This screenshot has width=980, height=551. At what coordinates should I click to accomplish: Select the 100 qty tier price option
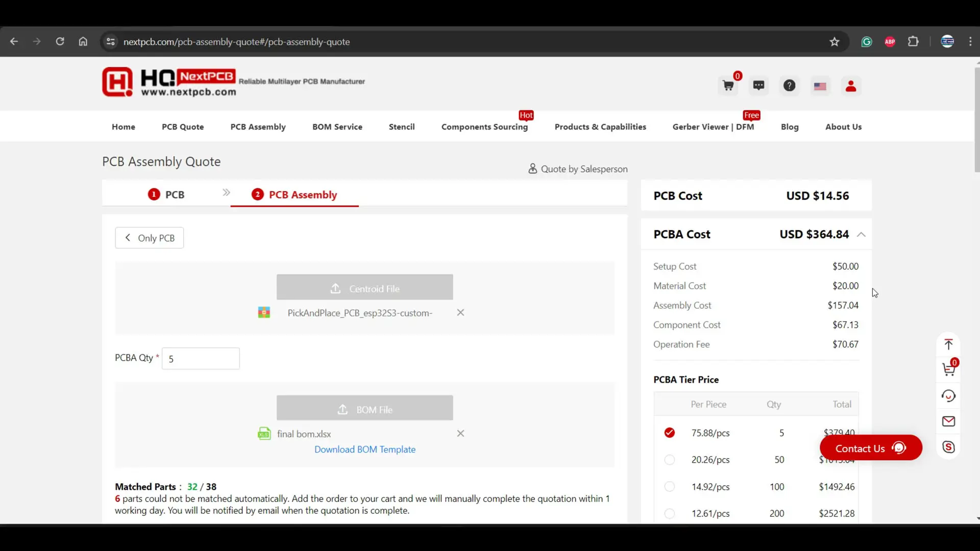[670, 487]
